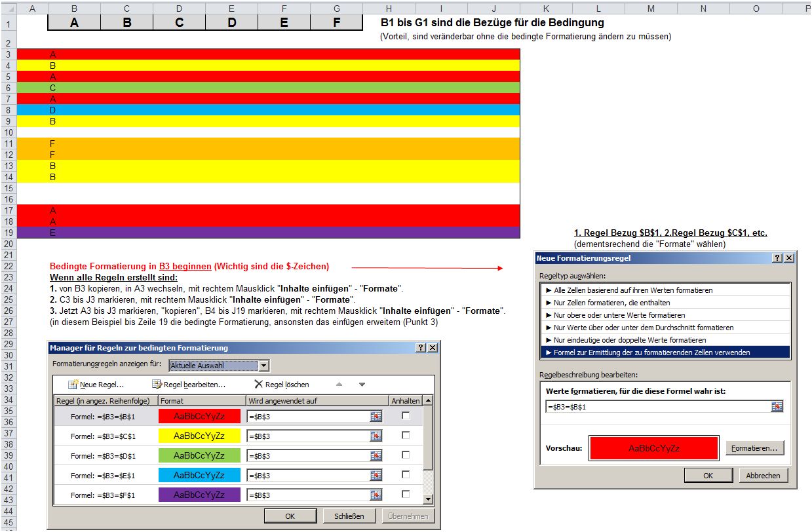Close the Neue Formatierungsregel dialog

(789, 258)
